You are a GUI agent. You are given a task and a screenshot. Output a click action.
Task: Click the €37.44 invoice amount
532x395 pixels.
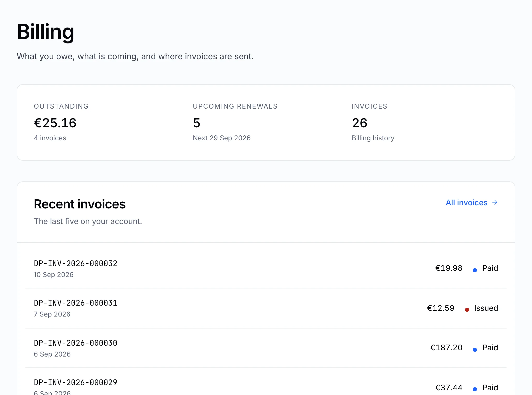click(x=449, y=387)
